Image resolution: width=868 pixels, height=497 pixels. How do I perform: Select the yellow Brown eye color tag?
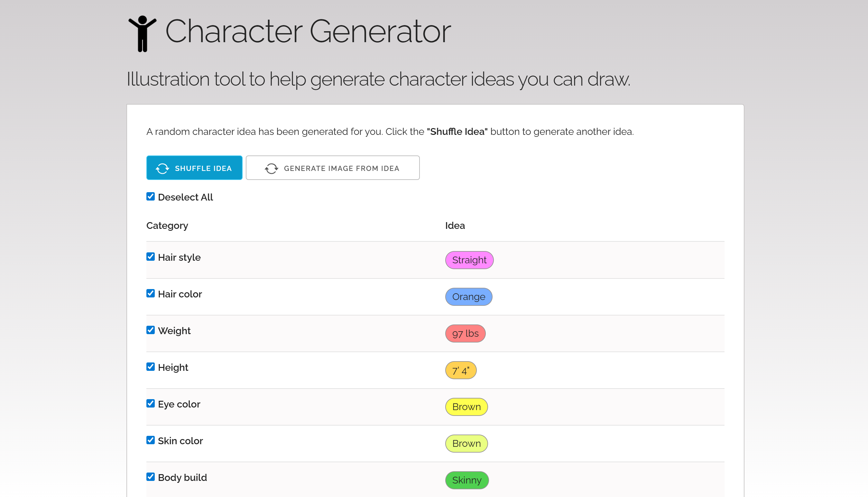466,407
